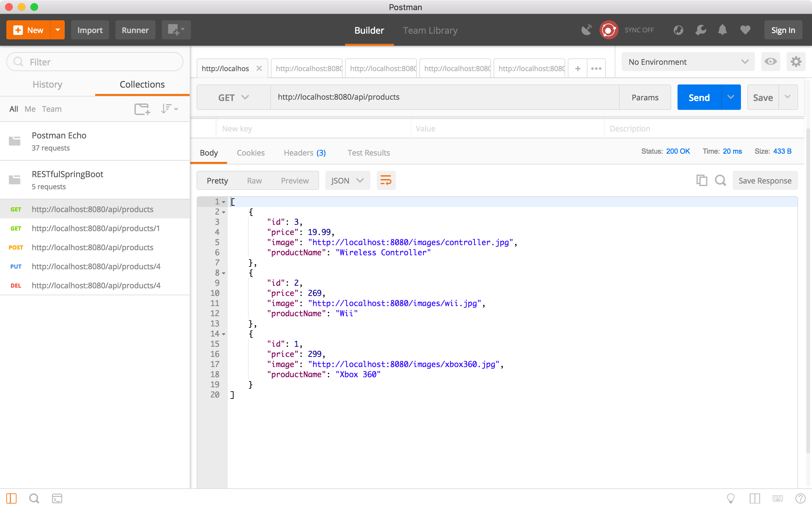812x508 pixels.
Task: Expand the New button dropdown arrow
Action: point(58,30)
